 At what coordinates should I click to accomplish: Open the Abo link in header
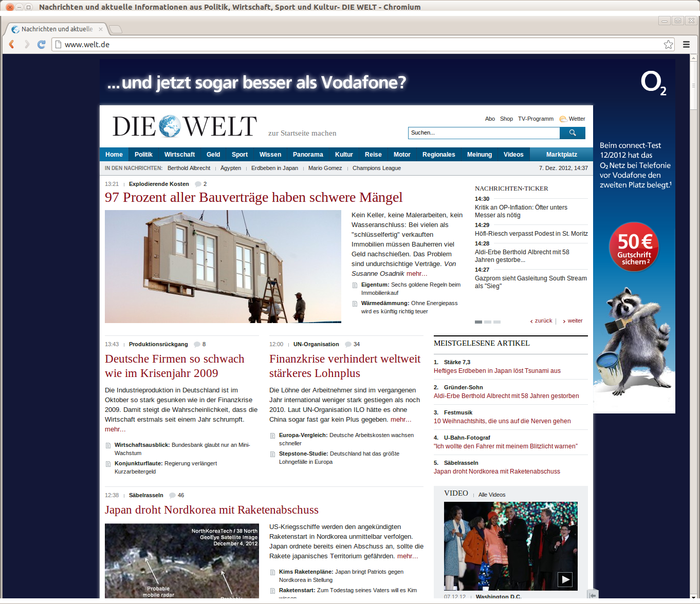(x=490, y=119)
